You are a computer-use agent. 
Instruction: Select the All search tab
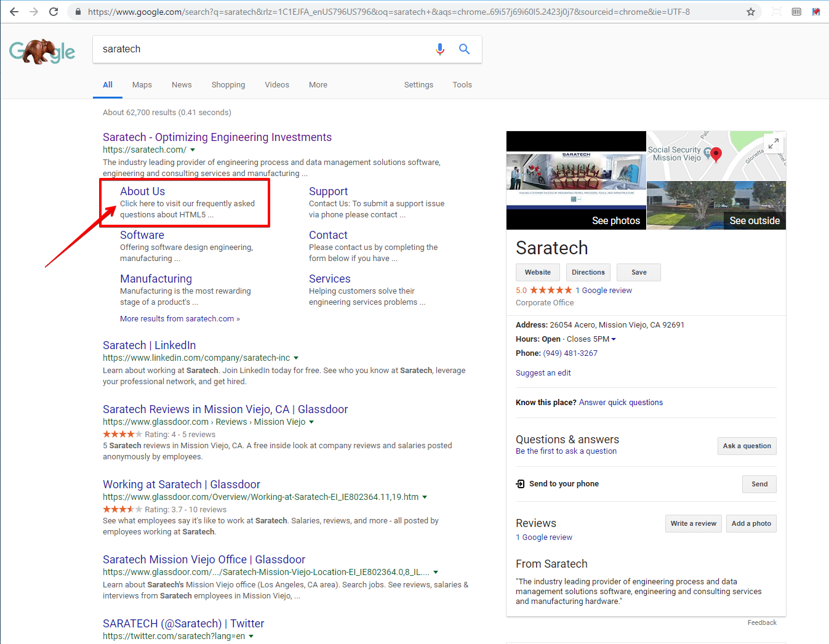108,85
